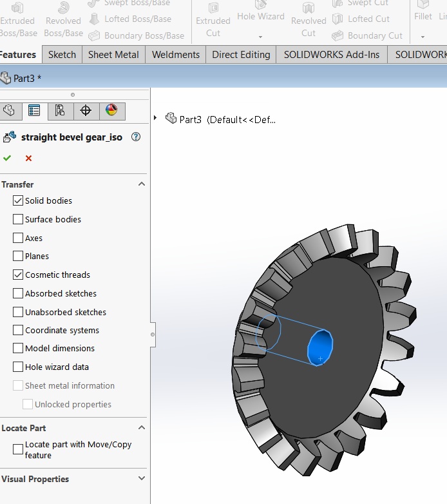Collapse the Locate Part section

[142, 428]
